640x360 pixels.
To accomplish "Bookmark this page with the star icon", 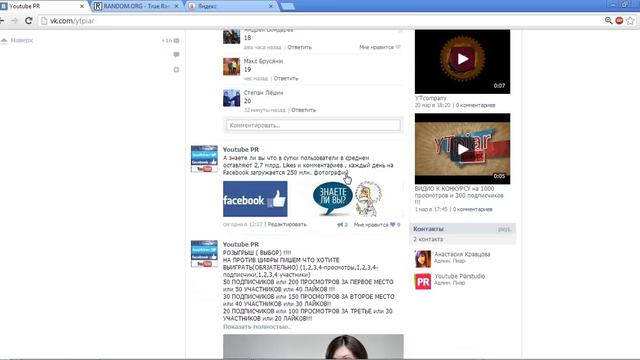I will 631,20.
